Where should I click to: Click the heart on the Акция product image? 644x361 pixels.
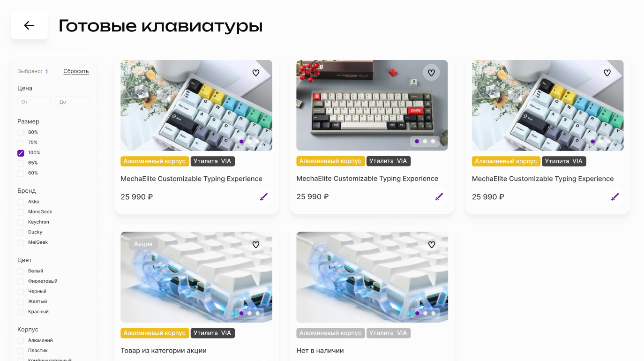pos(256,244)
